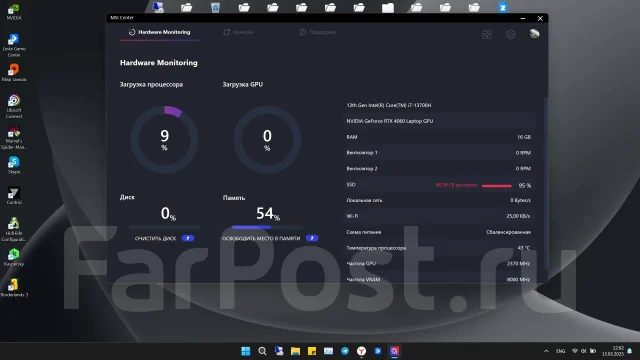Screen dimensions: 640x360
Task: Click the Загрузка GPU label
Action: pos(242,84)
